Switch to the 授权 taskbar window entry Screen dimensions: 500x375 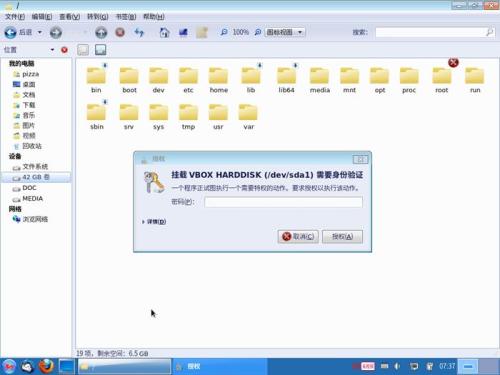pos(220,367)
